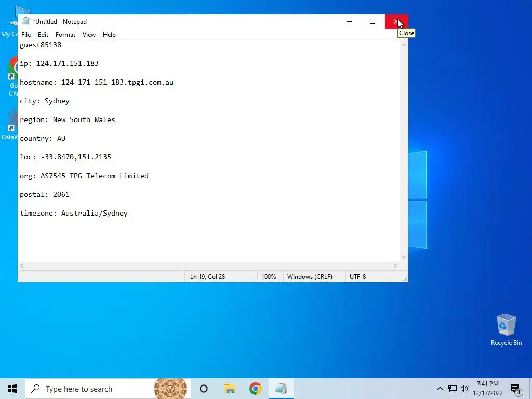
Task: Click the timezone: Australia/Sydney line
Action: click(x=74, y=213)
